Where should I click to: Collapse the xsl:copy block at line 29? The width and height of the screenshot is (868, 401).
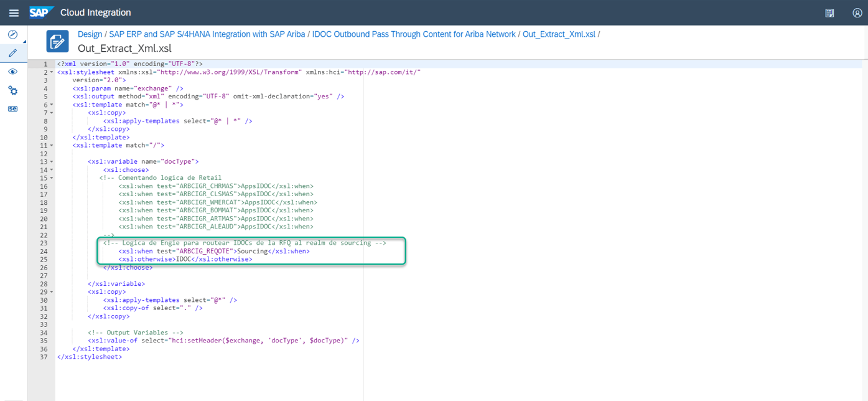coord(52,291)
